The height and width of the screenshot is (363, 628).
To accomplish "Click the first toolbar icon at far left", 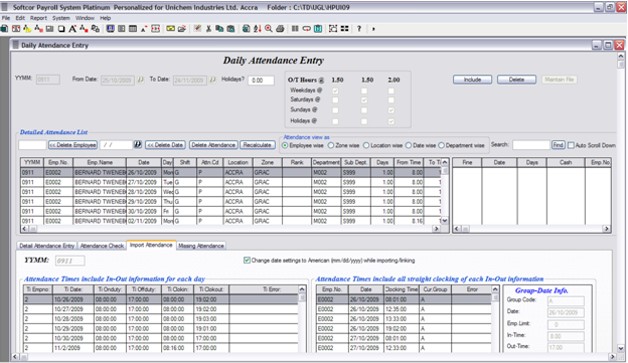I will tap(4, 28).
